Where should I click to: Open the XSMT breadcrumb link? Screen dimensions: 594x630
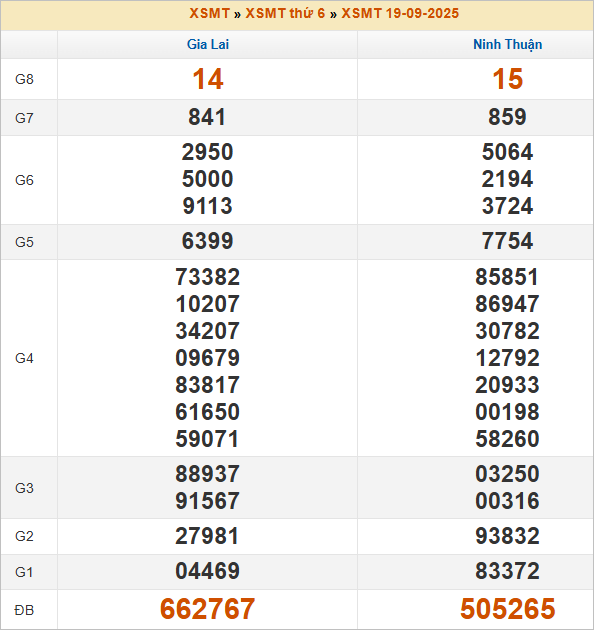point(209,13)
